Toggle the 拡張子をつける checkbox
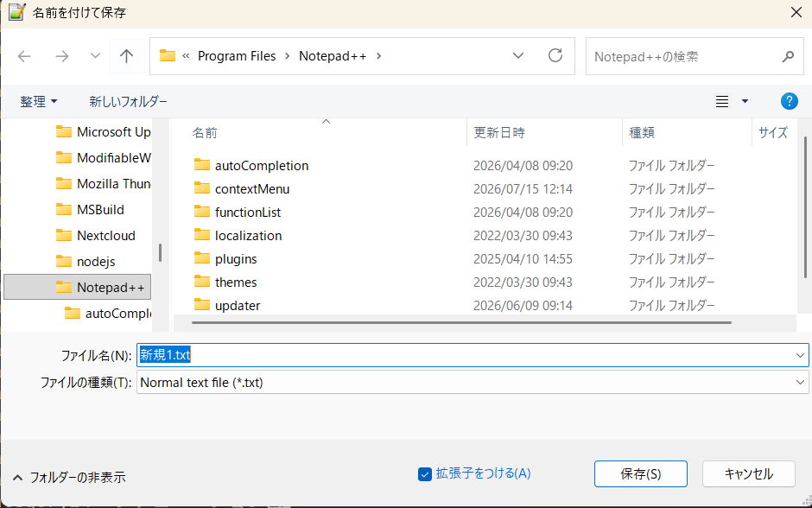 [x=425, y=473]
